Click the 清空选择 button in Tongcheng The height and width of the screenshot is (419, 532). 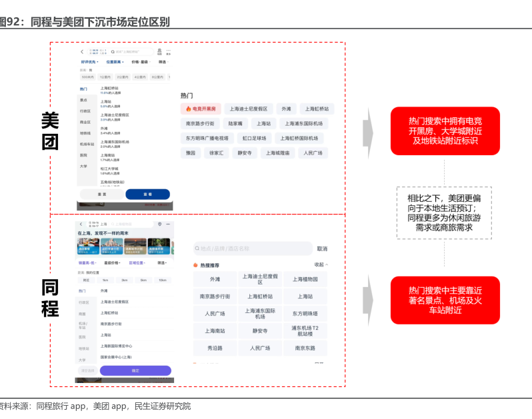tap(87, 370)
